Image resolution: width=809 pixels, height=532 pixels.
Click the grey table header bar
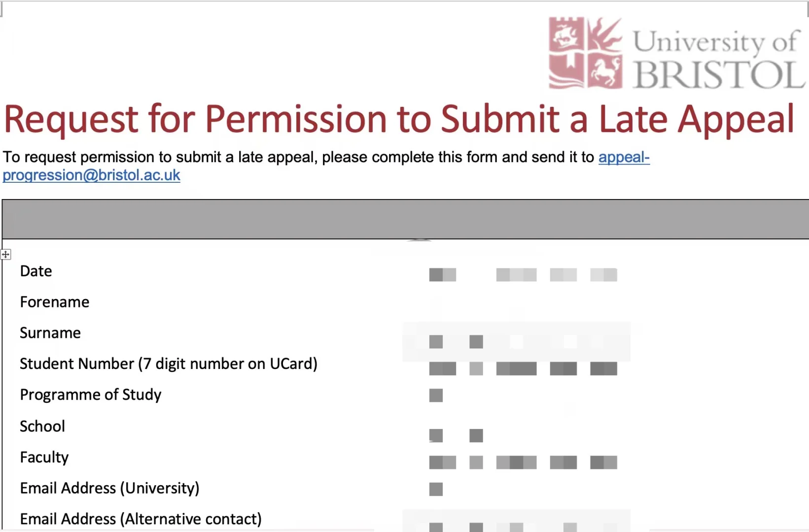(x=405, y=219)
